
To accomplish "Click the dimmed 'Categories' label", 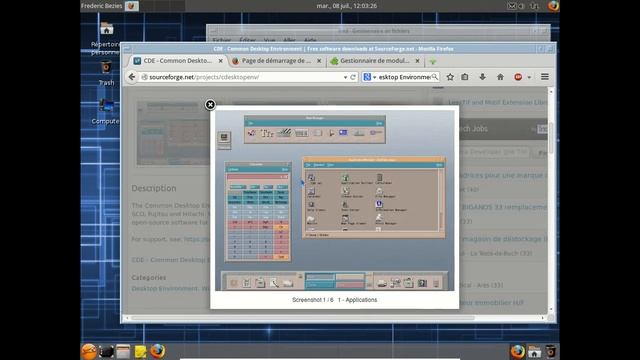I will coord(149,278).
